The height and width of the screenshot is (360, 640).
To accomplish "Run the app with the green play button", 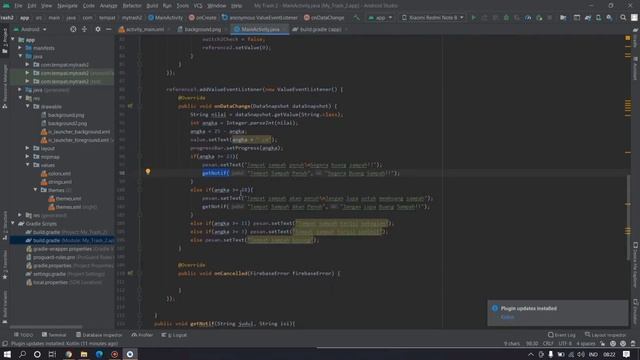I will pos(473,18).
